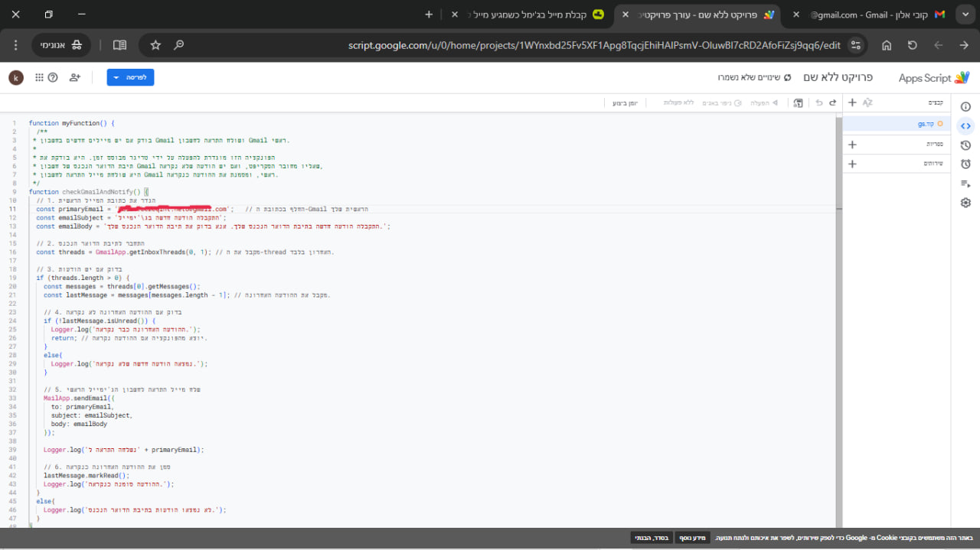Click the שירותים services section label

tap(933, 164)
